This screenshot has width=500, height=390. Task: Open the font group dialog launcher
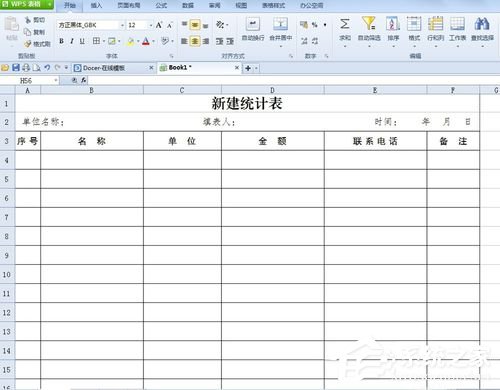(x=171, y=56)
